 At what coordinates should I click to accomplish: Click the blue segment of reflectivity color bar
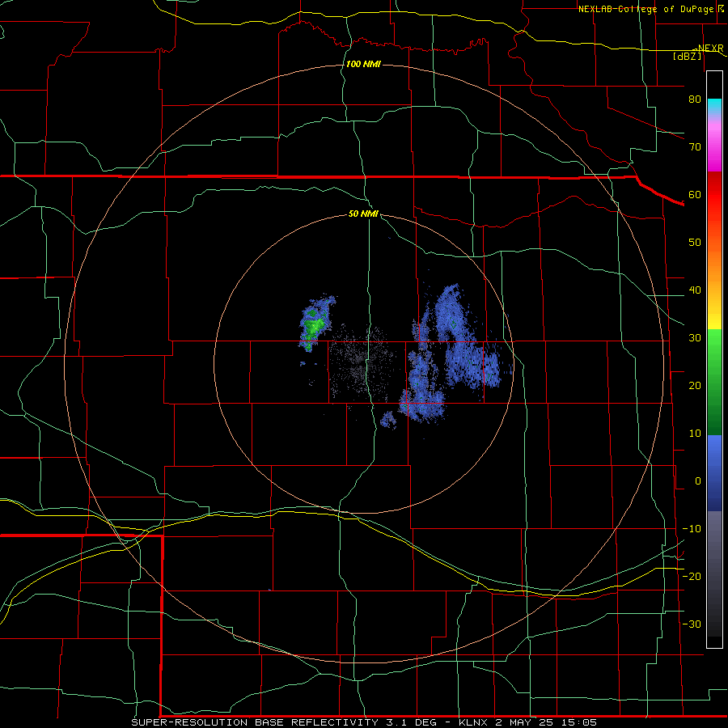tap(714, 472)
